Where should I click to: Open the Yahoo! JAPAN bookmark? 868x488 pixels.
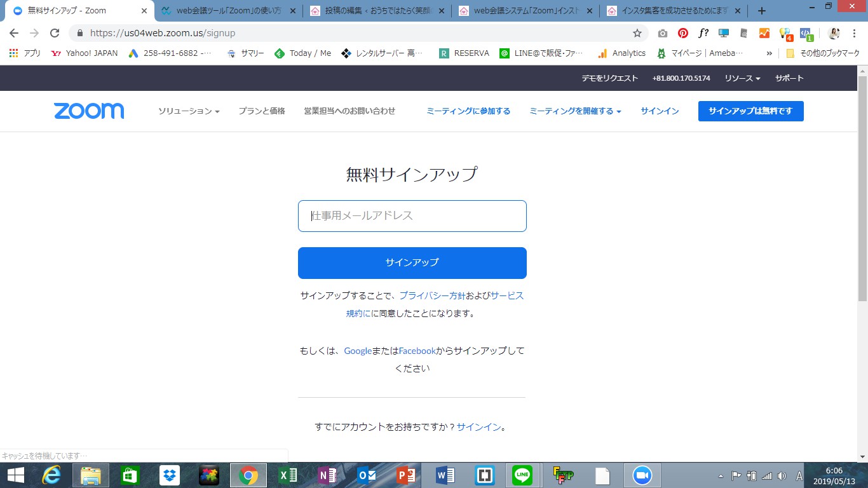85,53
